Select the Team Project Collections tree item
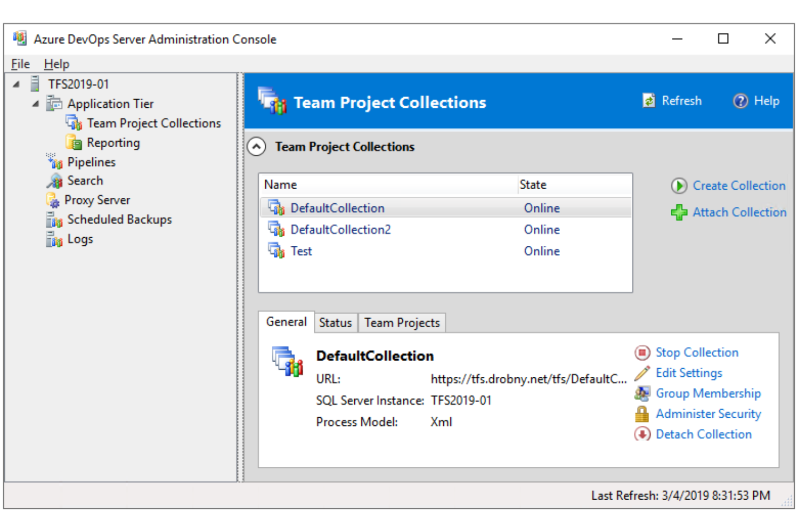 [x=154, y=123]
